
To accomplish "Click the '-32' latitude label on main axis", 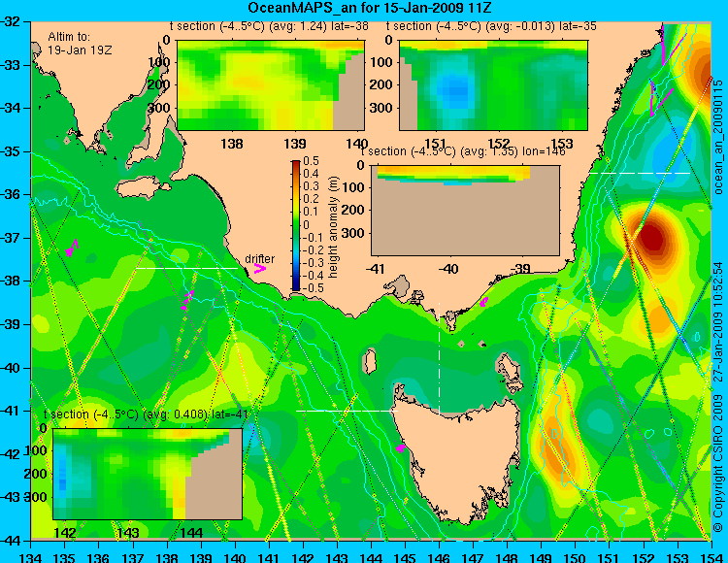I will (11, 21).
